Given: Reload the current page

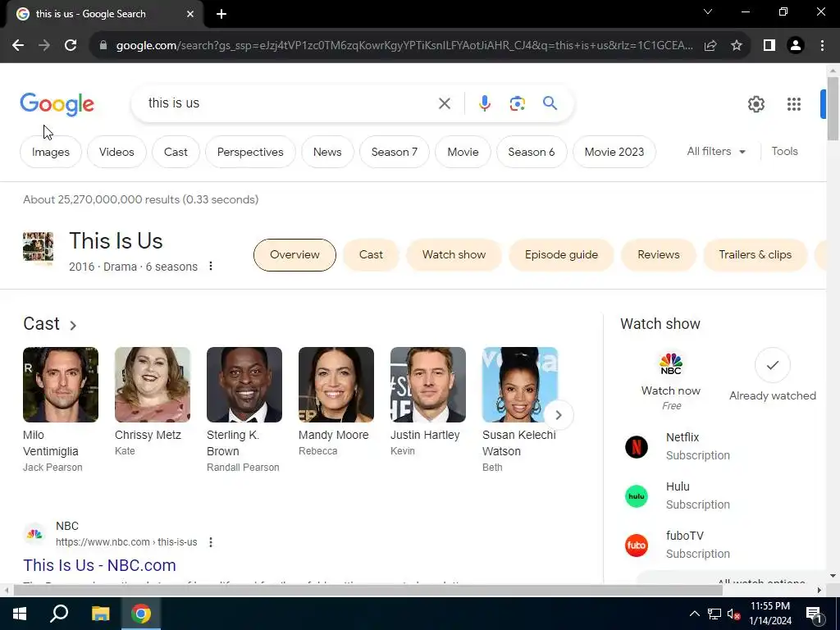Looking at the screenshot, I should (71, 46).
